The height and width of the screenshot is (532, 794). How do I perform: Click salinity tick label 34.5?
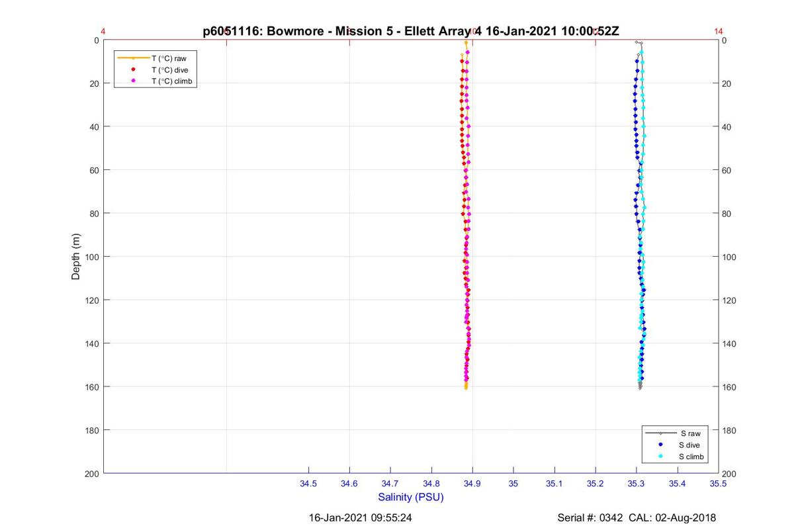308,484
